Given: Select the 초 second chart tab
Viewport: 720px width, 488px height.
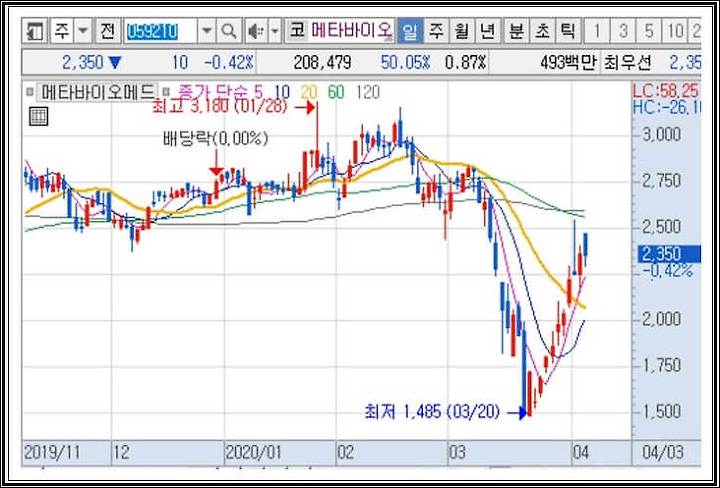Looking at the screenshot, I should click(x=542, y=32).
